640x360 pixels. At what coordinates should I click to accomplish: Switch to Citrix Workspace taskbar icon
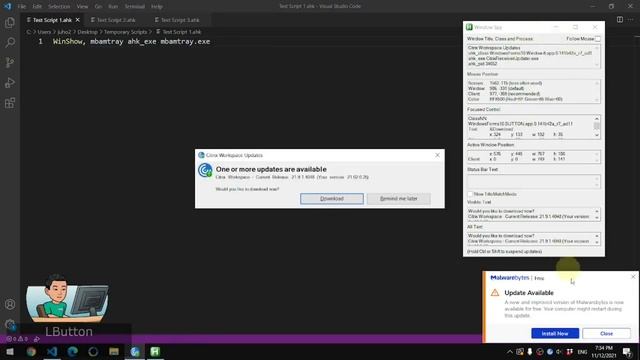click(135, 351)
